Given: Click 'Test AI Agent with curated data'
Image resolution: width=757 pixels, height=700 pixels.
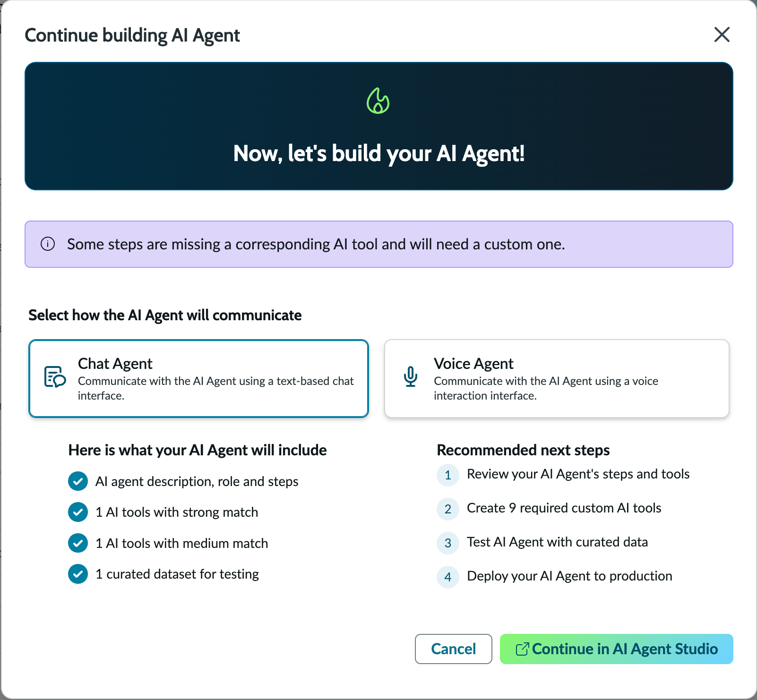Looking at the screenshot, I should tap(558, 542).
